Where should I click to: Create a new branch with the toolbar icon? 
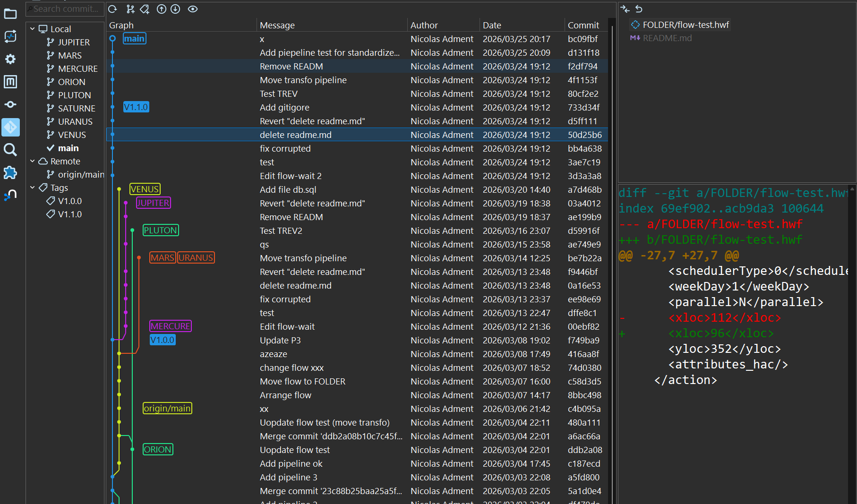[x=131, y=9]
